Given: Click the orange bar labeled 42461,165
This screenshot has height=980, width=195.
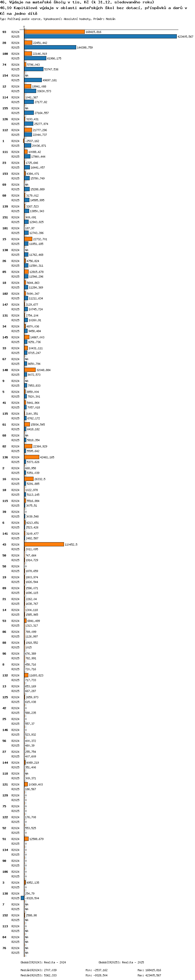Looking at the screenshot, I should [x=32, y=457].
